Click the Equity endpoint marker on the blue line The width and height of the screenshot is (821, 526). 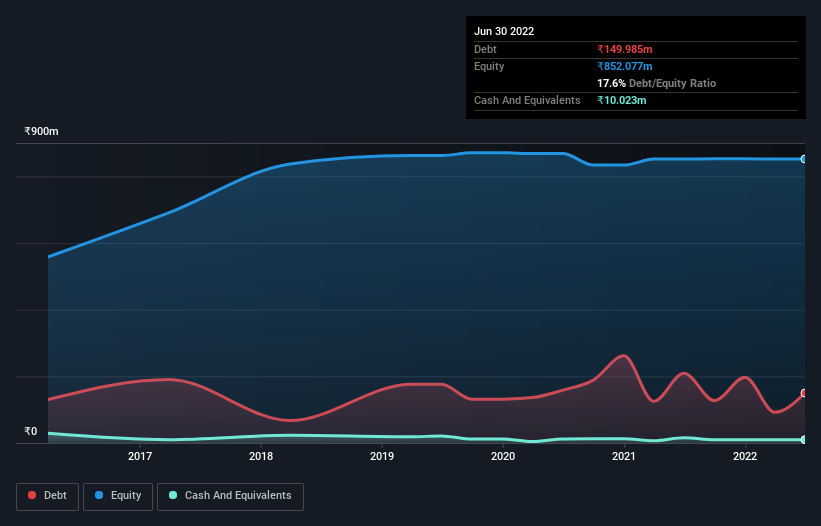coord(804,159)
